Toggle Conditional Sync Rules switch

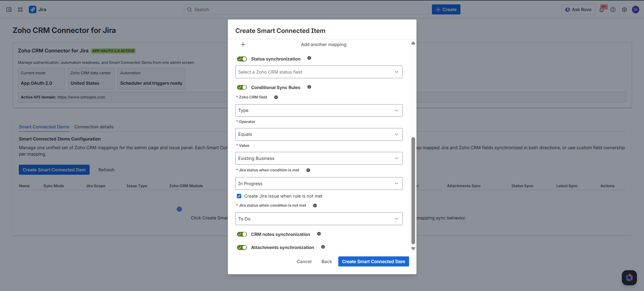[x=242, y=87]
